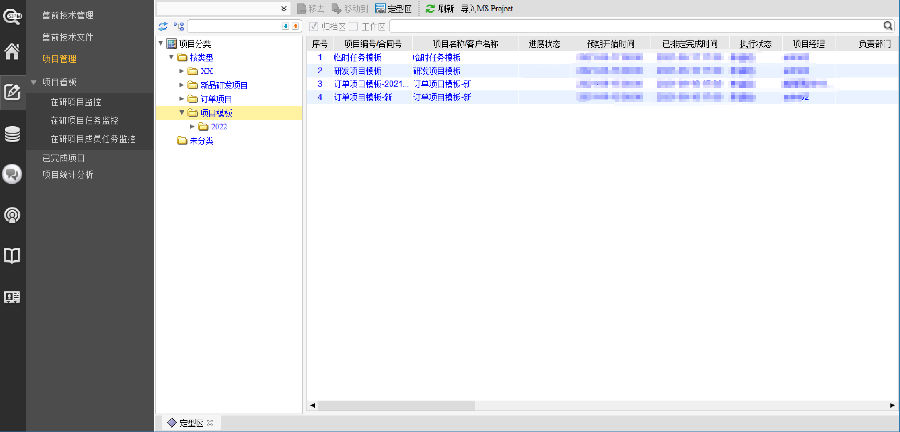Click the 刷新 refresh button in toolbar

coord(440,8)
